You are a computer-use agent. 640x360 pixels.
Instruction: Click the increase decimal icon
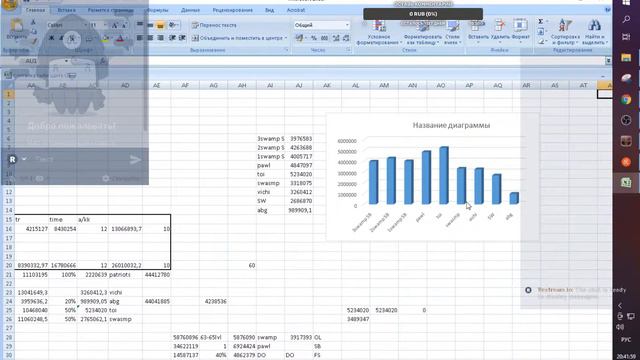[336, 38]
